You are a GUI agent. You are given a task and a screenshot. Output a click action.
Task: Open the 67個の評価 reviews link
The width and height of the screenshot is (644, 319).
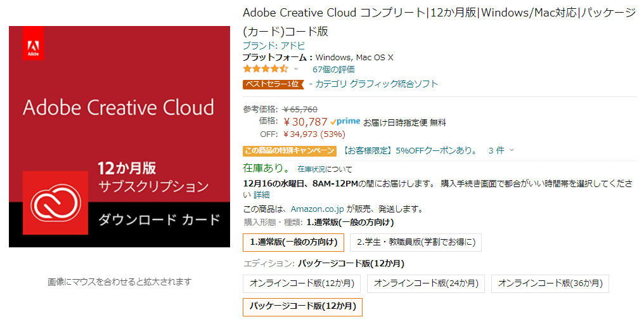pos(333,69)
